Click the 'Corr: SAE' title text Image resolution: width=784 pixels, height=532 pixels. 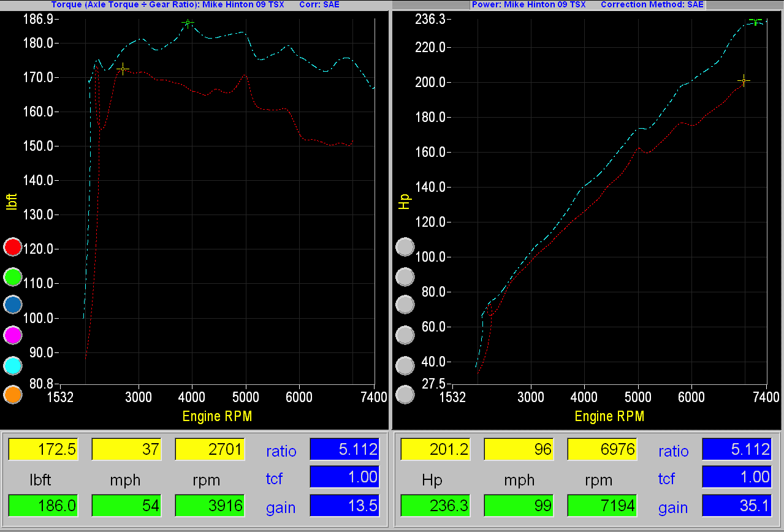[x=319, y=4]
